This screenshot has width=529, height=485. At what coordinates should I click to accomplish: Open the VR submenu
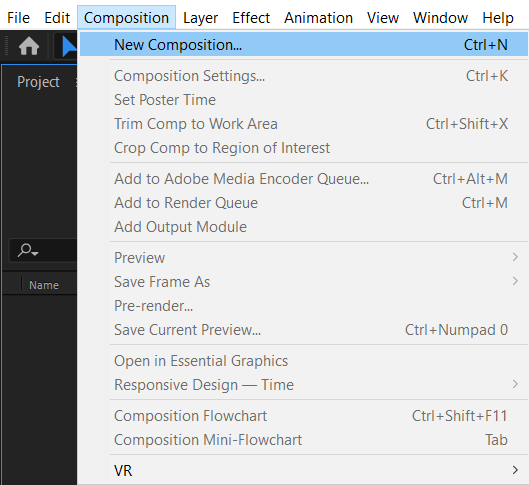coord(304,470)
